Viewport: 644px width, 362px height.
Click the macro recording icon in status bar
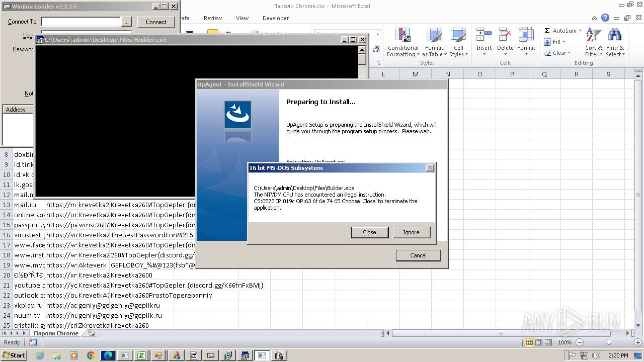tap(33, 342)
